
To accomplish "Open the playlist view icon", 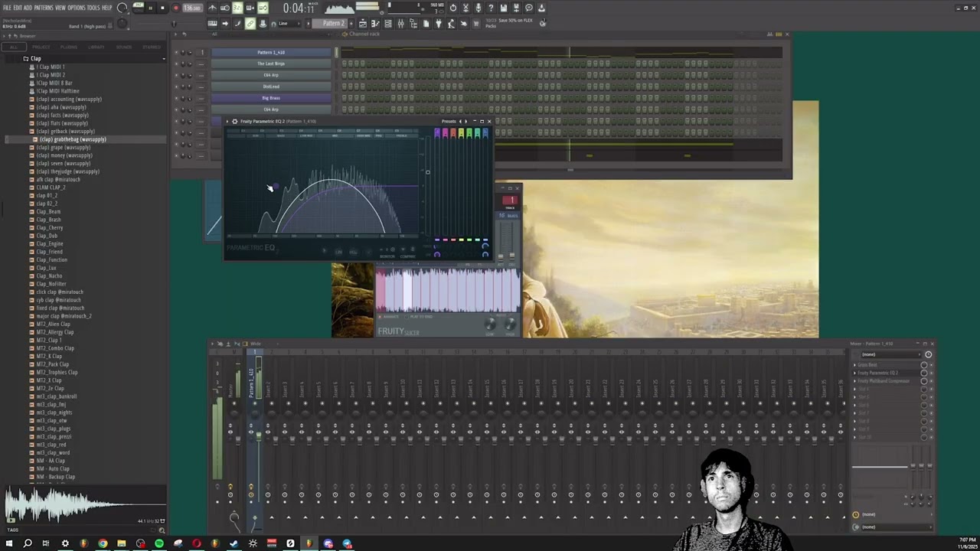I will pyautogui.click(x=363, y=24).
